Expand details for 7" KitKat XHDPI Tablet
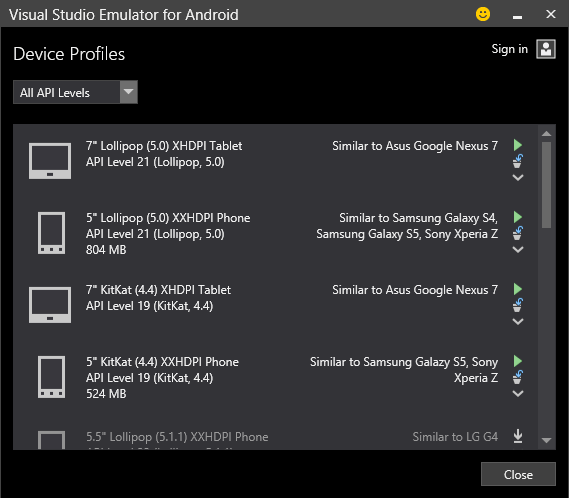This screenshot has height=498, width=570. click(518, 321)
